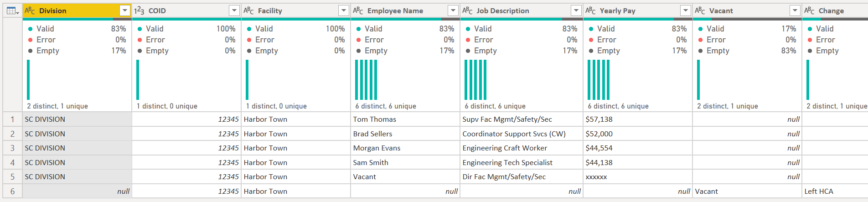Select the Employee Name column header
The width and height of the screenshot is (868, 202).
point(405,10)
